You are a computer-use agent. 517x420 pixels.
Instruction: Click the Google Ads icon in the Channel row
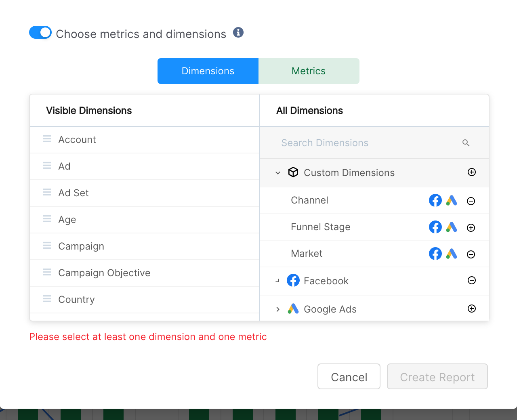[452, 200]
